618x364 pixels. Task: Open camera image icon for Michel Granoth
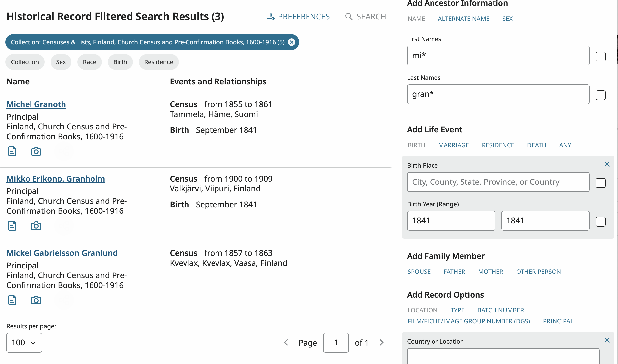click(36, 151)
